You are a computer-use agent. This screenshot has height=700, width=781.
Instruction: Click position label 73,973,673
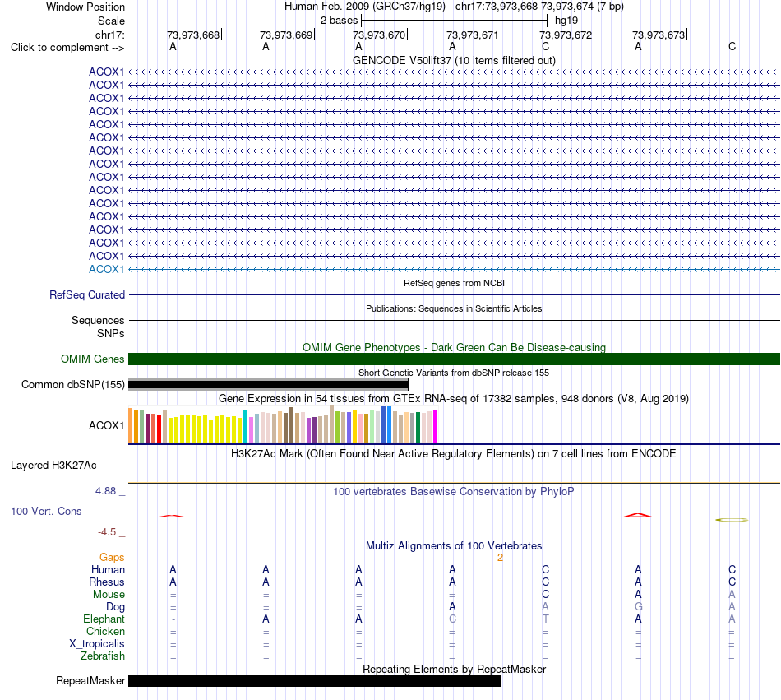click(x=659, y=35)
